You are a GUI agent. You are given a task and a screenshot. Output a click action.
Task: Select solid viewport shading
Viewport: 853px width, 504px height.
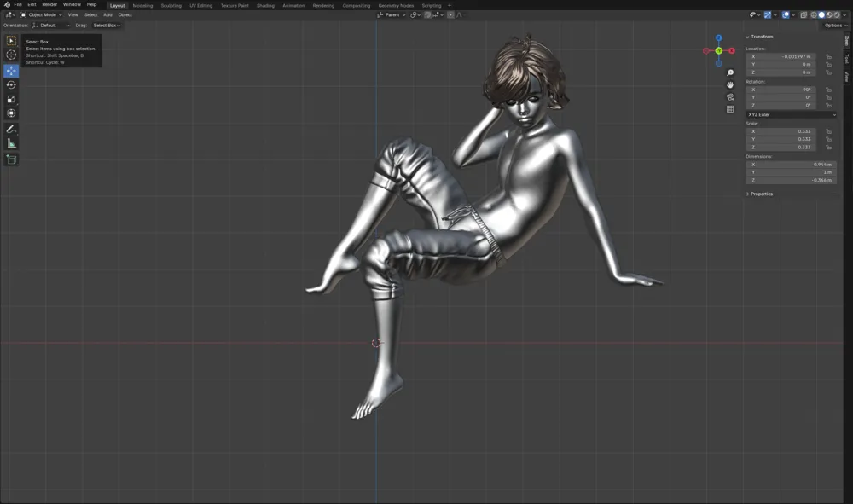click(x=821, y=15)
